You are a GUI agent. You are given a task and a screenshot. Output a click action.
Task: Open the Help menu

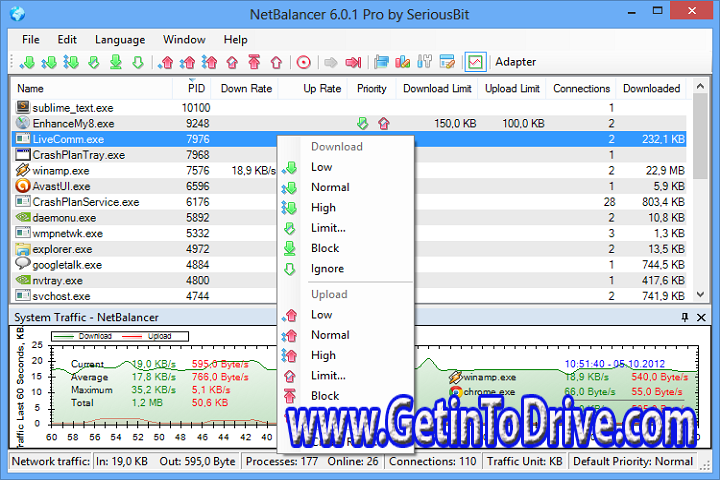coord(236,40)
